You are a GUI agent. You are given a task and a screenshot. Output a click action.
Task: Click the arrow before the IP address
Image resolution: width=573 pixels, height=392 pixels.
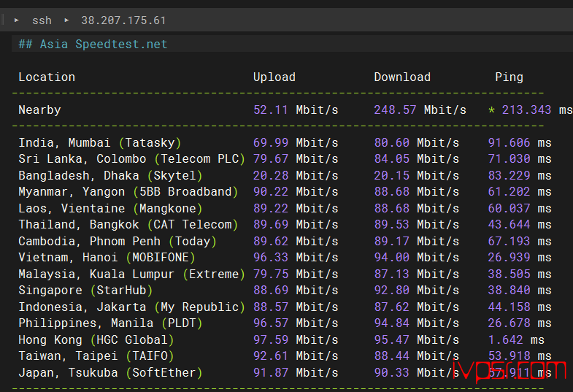point(66,20)
